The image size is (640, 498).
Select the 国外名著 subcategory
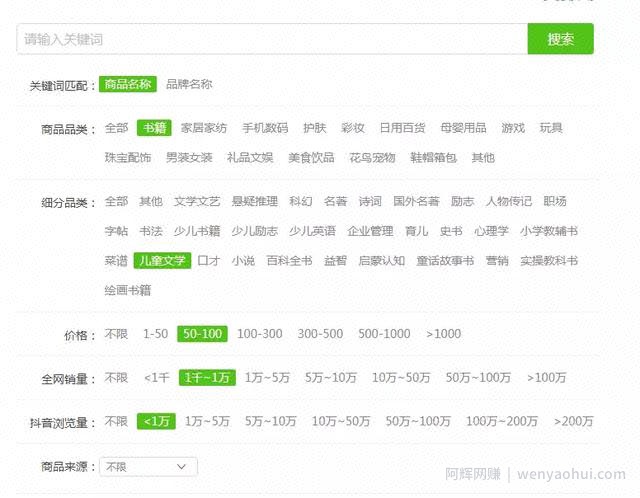click(416, 201)
